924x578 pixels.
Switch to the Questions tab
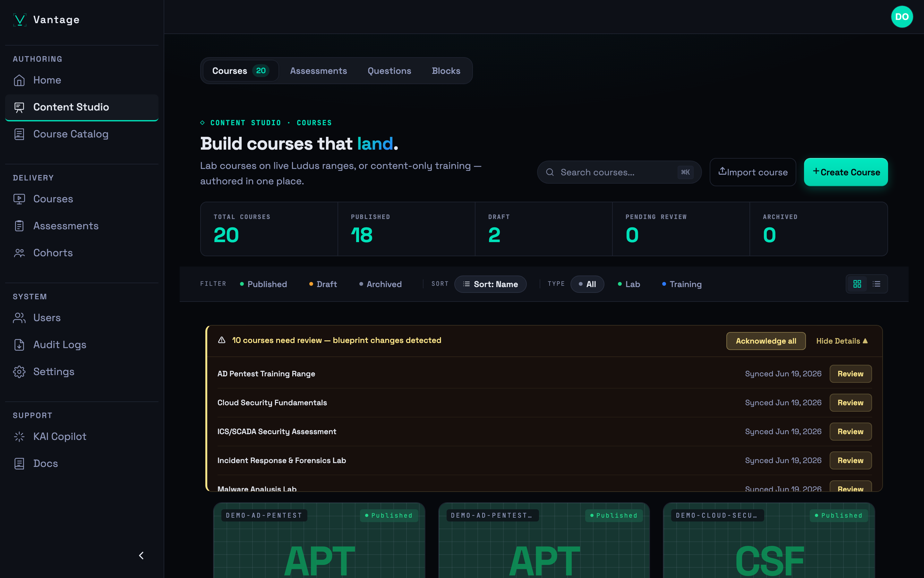(x=389, y=71)
